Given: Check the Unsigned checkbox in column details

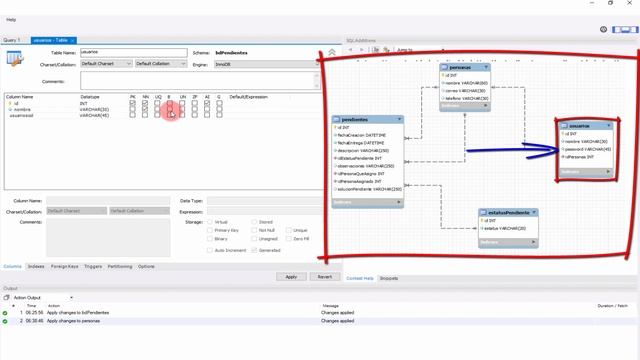Looking at the screenshot, I should click(254, 239).
